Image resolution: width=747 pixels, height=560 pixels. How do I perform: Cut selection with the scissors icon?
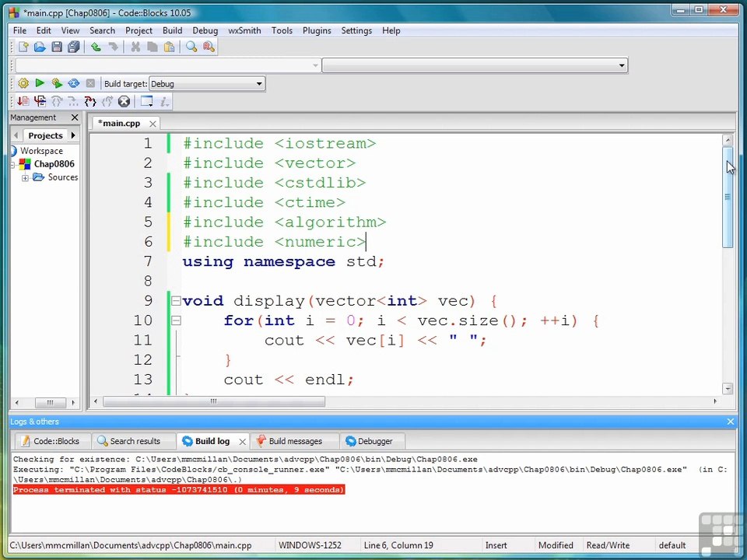tap(135, 47)
